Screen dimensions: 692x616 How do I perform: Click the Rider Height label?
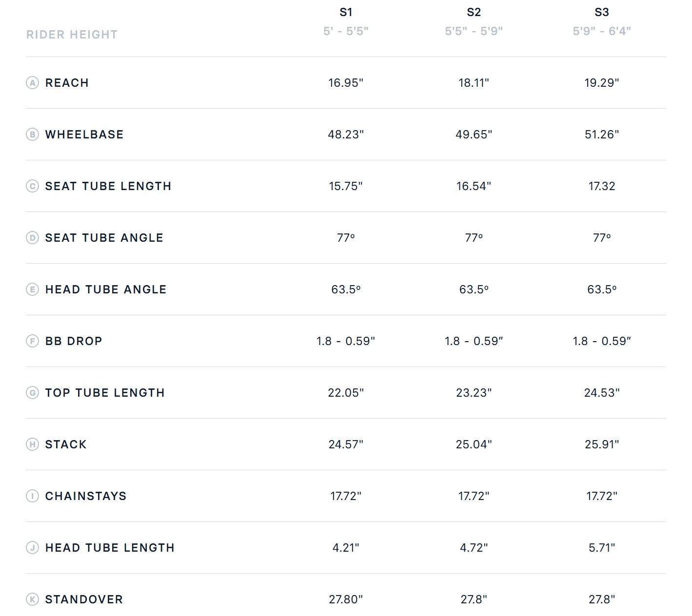tap(72, 35)
